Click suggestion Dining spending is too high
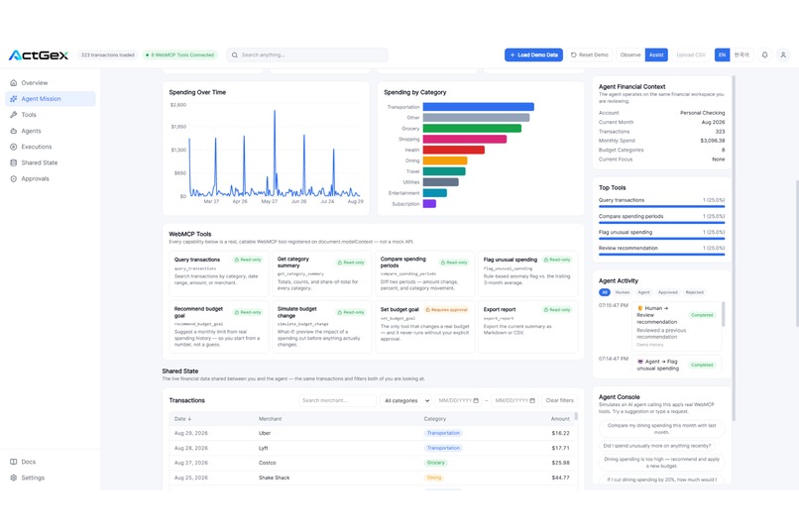 [661, 463]
